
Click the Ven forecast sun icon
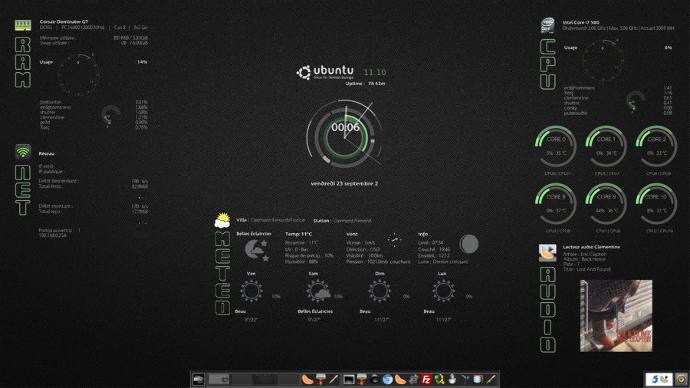tap(251, 291)
